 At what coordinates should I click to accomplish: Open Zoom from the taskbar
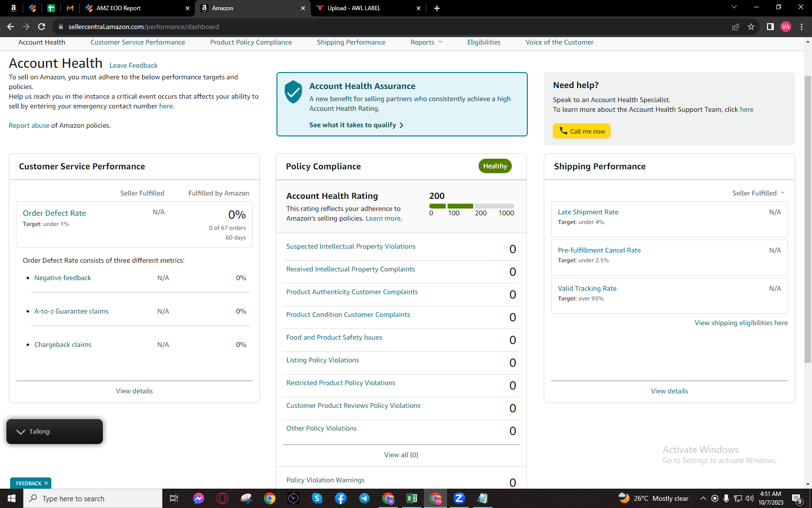point(459,498)
